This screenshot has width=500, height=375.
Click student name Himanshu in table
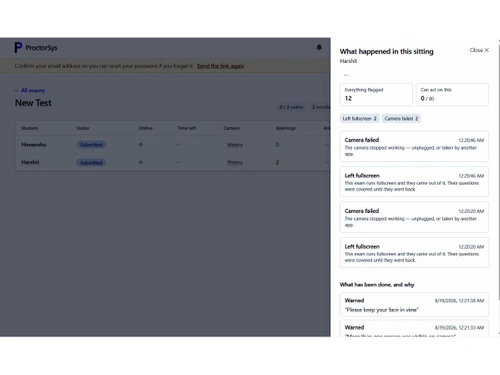(x=34, y=145)
